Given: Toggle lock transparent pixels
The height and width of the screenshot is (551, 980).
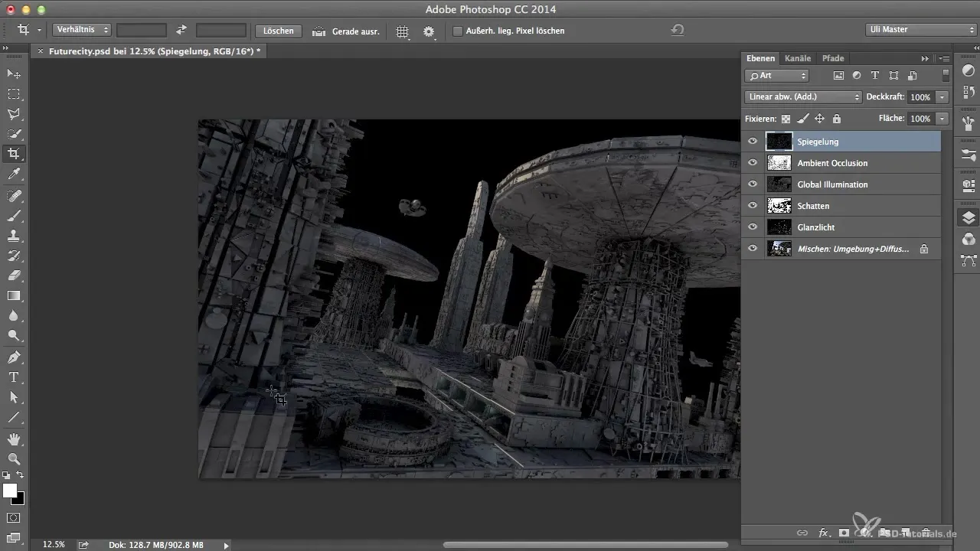Looking at the screenshot, I should coord(786,119).
